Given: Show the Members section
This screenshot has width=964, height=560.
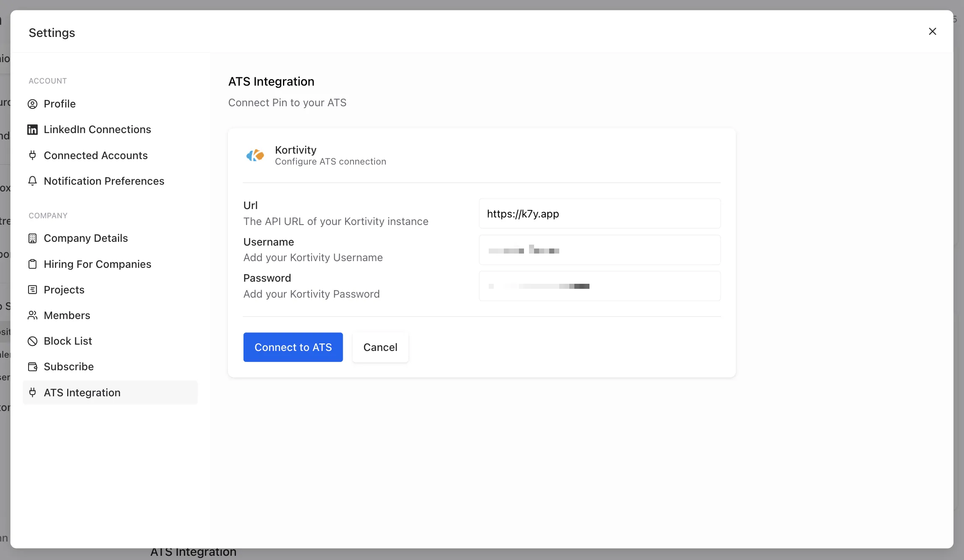Looking at the screenshot, I should pyautogui.click(x=110, y=315).
